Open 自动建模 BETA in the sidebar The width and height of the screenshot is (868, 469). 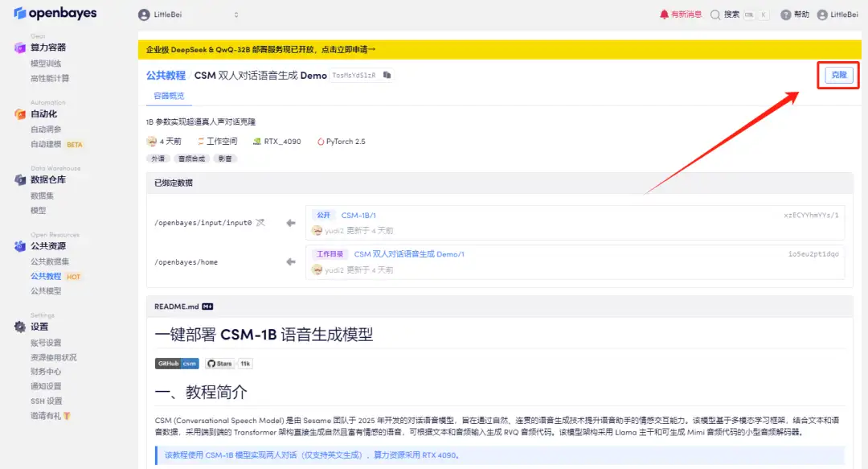56,144
